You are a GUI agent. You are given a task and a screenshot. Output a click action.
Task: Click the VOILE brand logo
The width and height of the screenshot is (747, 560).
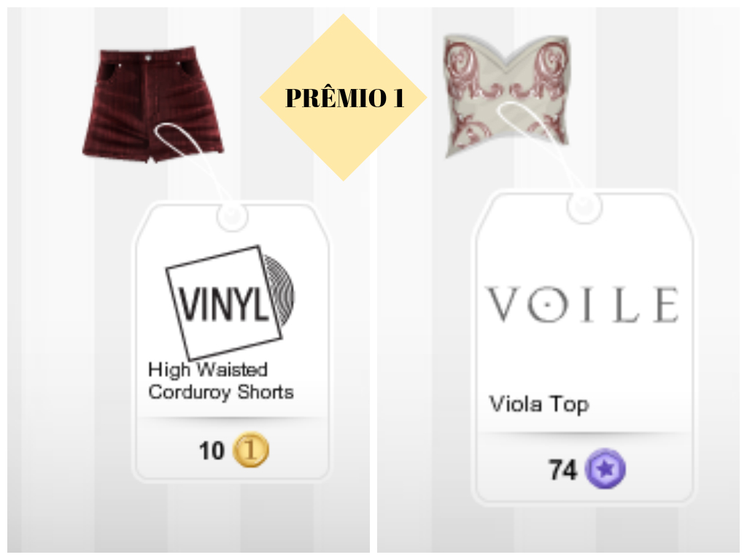click(x=582, y=304)
